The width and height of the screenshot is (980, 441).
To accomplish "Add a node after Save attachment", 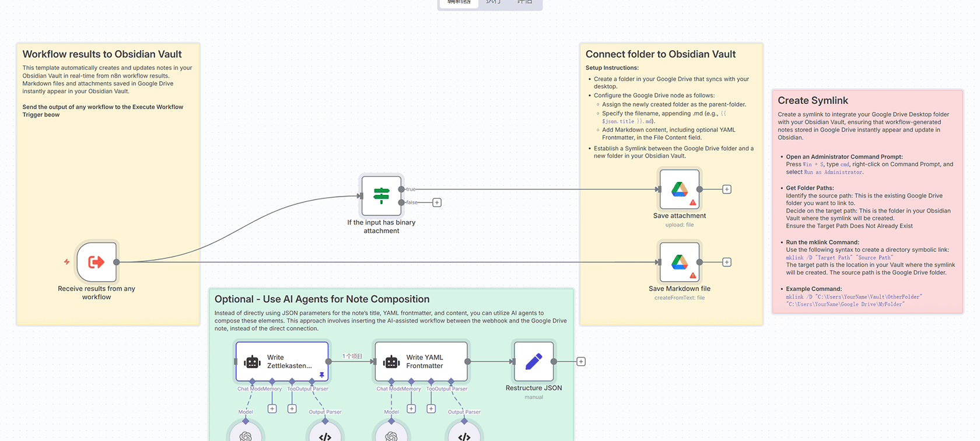I will point(727,190).
